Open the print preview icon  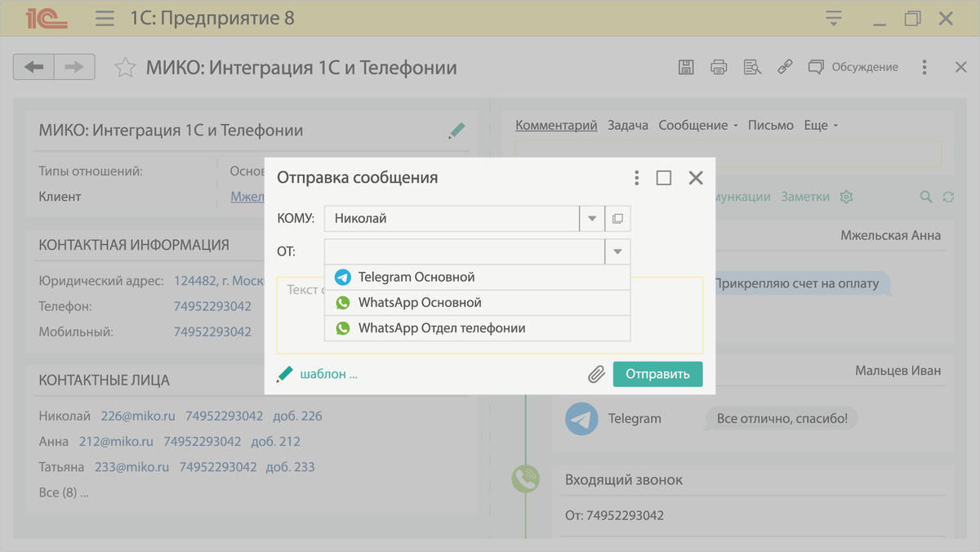pos(752,68)
